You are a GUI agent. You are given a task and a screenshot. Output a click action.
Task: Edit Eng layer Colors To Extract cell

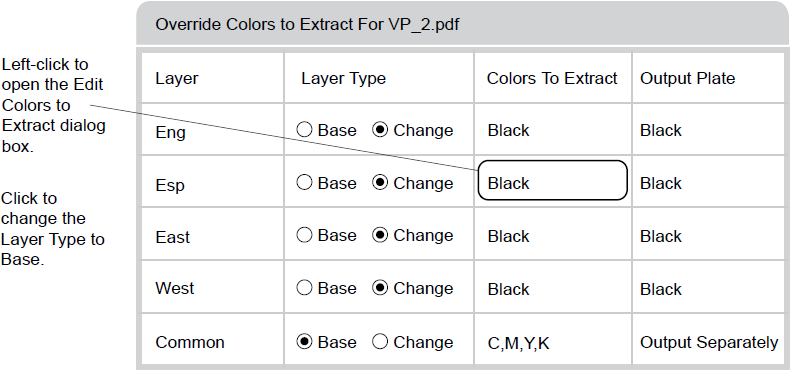[x=553, y=129]
